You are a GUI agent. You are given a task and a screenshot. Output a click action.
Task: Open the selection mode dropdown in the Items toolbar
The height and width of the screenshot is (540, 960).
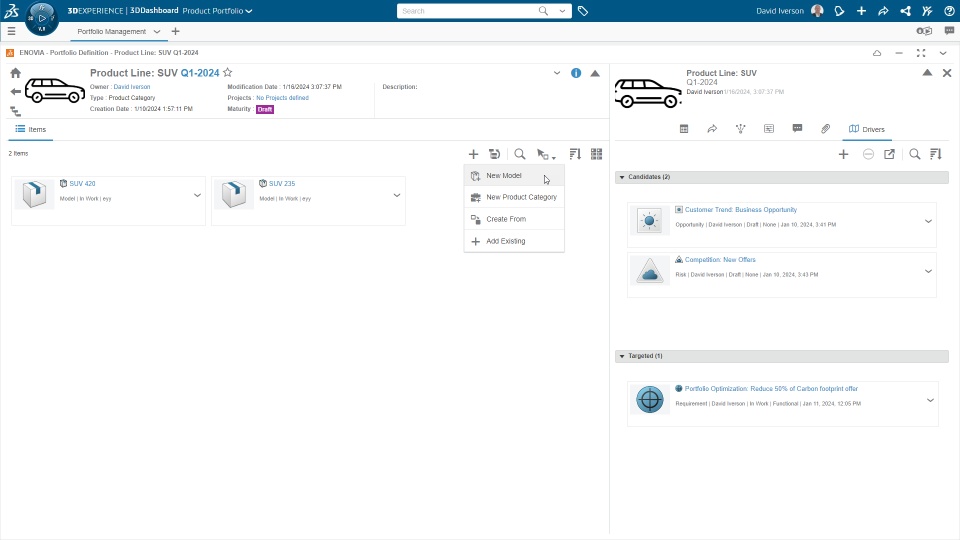[546, 154]
